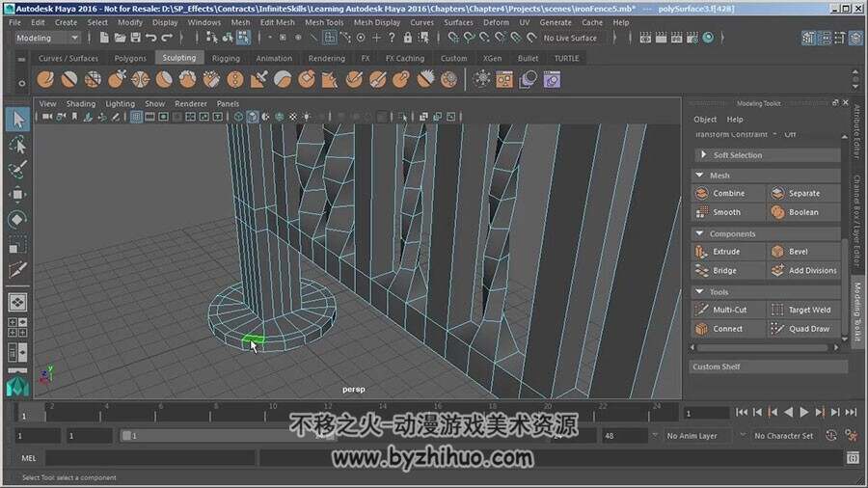Click the Boolean icon
Image resolution: width=868 pixels, height=488 pixels.
click(x=777, y=212)
